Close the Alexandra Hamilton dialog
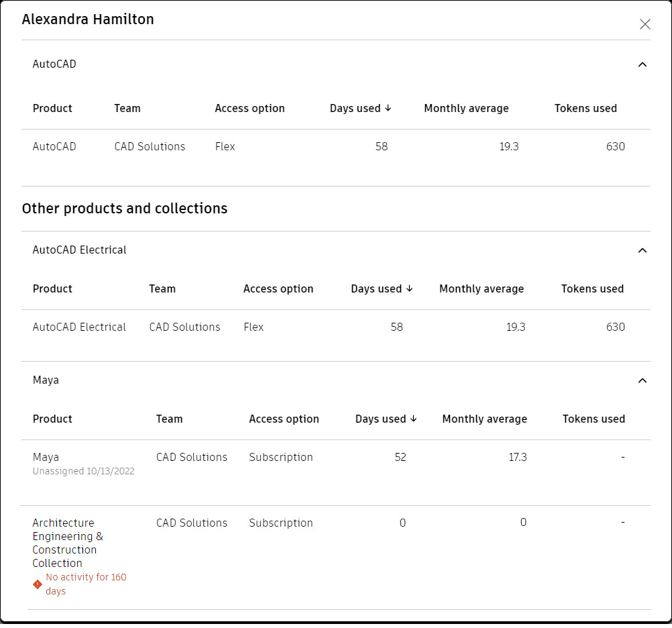The width and height of the screenshot is (672, 628). click(x=645, y=24)
